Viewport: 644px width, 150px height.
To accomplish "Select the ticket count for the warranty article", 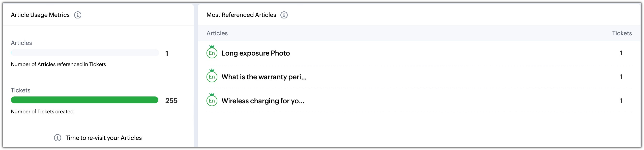I will click(x=621, y=77).
